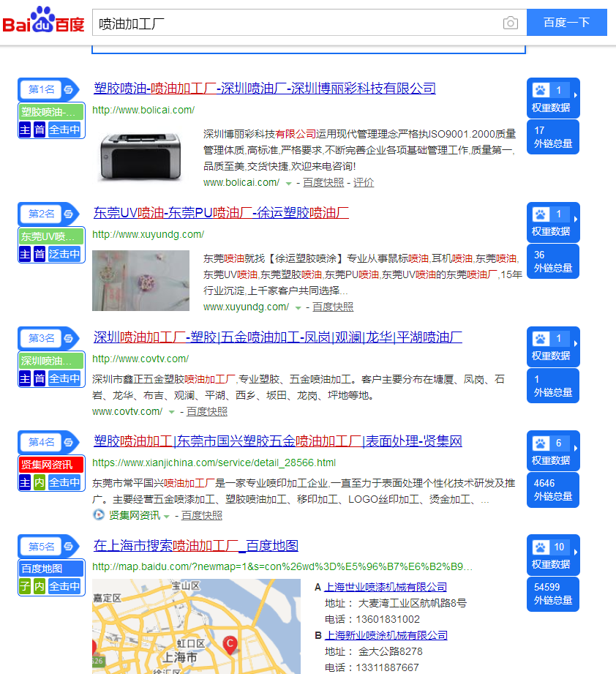Click the green http://www.xuyundg.com/ URL

149,234
